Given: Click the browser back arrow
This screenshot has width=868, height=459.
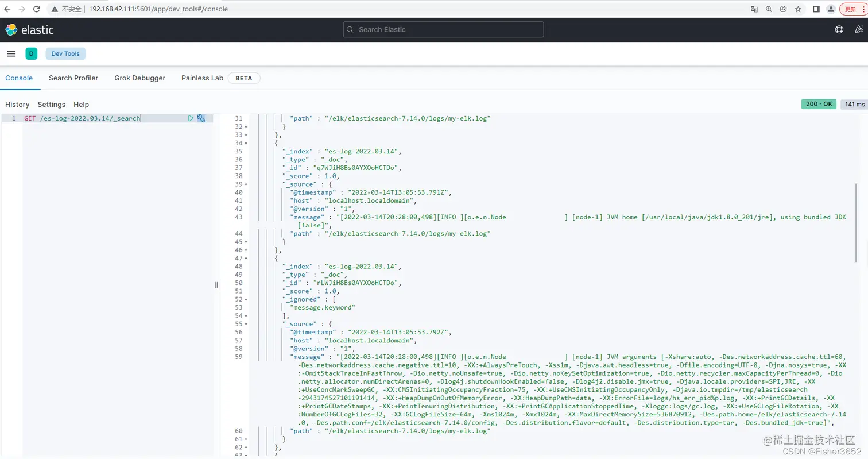Looking at the screenshot, I should (7, 9).
